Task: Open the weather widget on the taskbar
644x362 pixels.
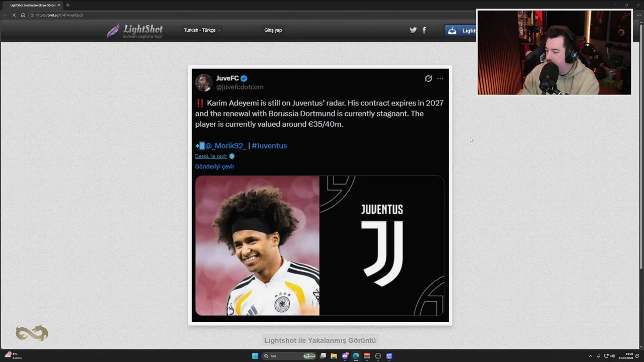Action: tap(13, 356)
